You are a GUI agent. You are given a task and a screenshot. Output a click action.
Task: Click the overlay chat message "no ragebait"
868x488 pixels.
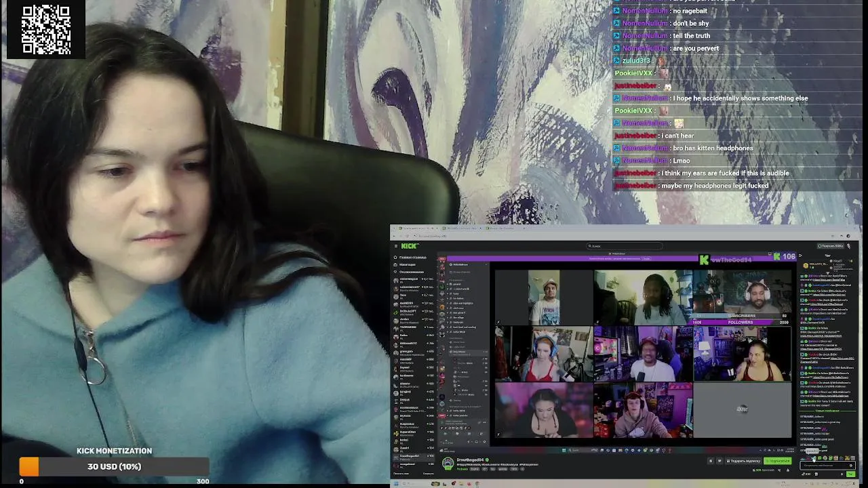click(690, 11)
